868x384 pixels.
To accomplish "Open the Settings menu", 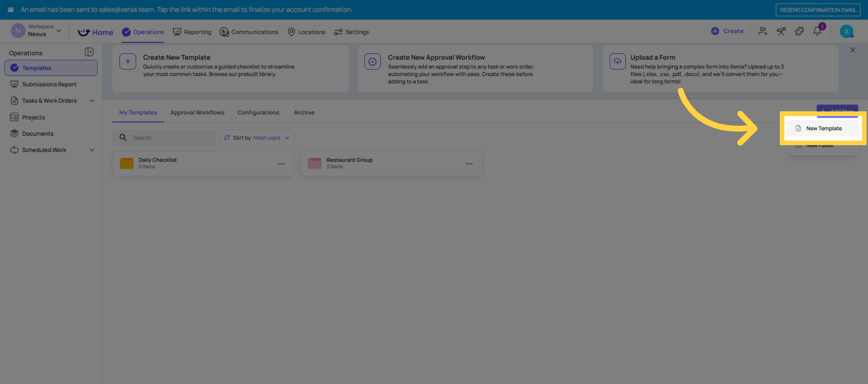I will (351, 32).
